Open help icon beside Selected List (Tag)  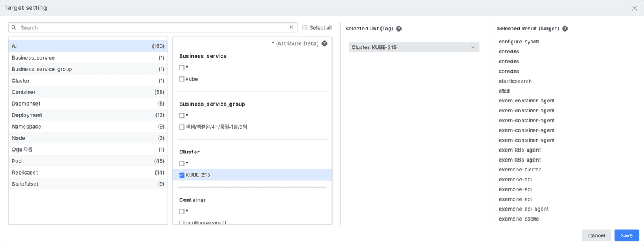point(398,29)
